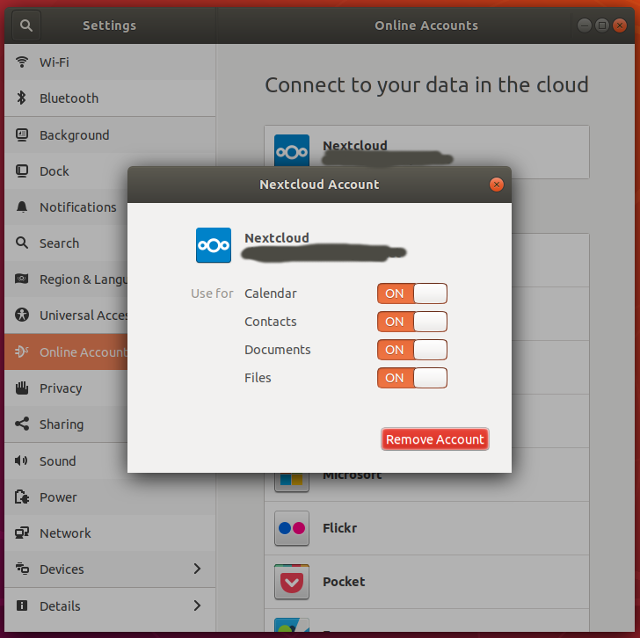640x638 pixels.
Task: Select the Bluetooth icon in sidebar
Action: point(22,98)
